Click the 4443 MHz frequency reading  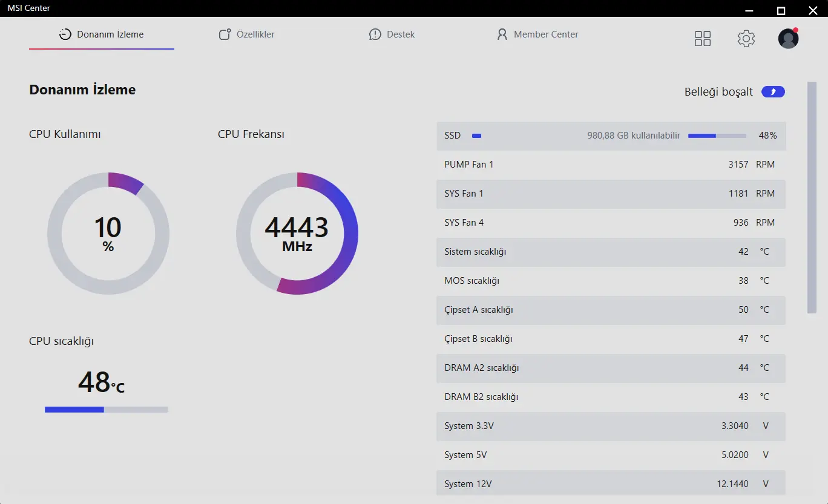click(297, 234)
